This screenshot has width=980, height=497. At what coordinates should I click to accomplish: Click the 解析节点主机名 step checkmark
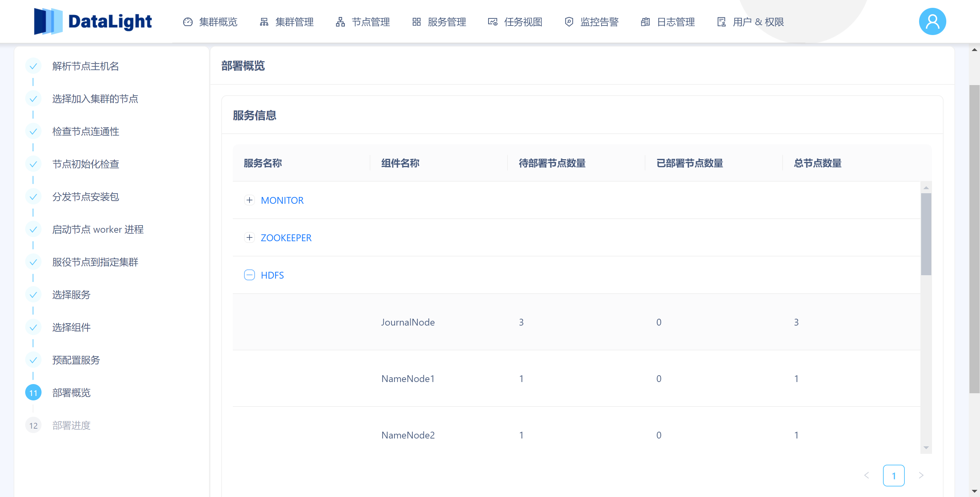(x=33, y=66)
